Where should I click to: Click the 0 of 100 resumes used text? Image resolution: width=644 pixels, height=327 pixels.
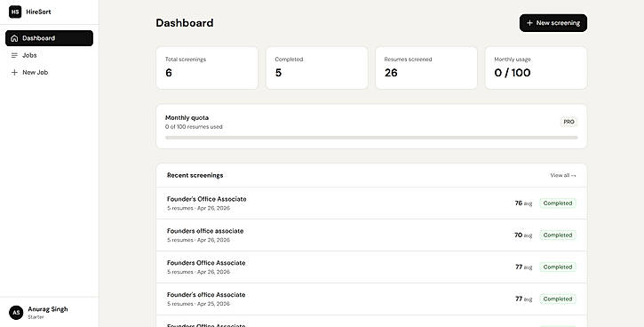[x=194, y=127]
